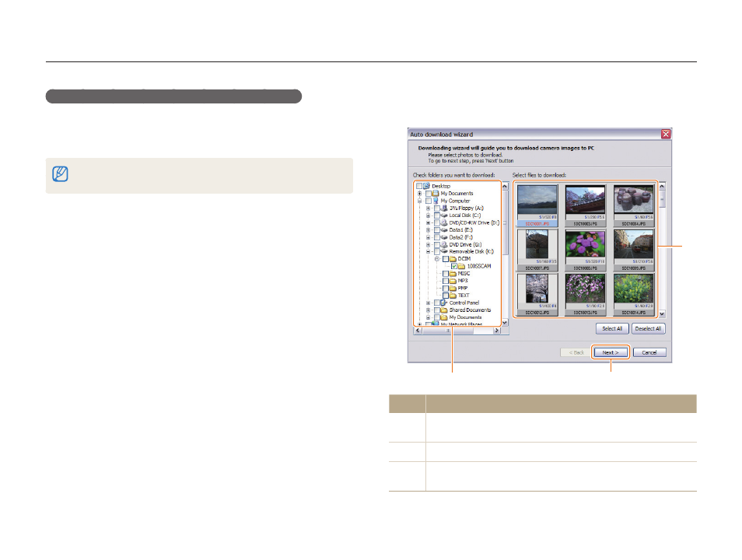The height and width of the screenshot is (560, 742).
Task: Check the TEXT folder checkbox
Action: [x=446, y=296]
